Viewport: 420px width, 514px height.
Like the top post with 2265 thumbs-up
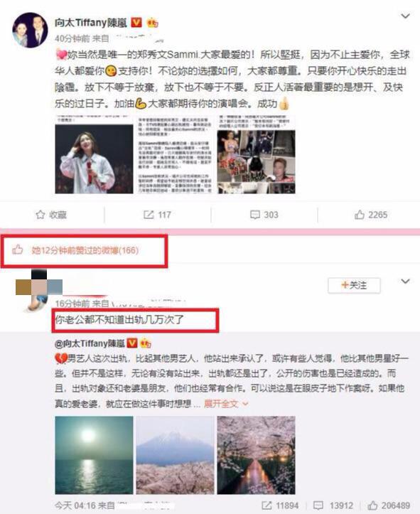click(360, 215)
